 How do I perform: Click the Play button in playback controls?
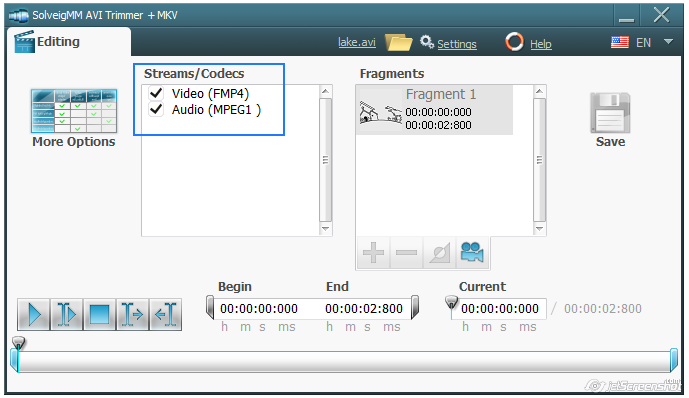pyautogui.click(x=34, y=315)
